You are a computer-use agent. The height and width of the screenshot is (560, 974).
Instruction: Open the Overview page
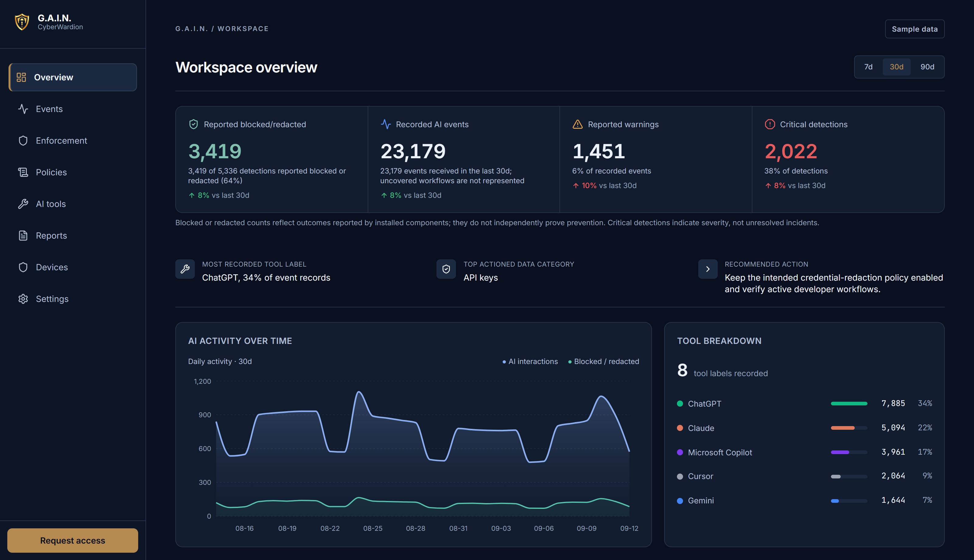[x=73, y=77]
